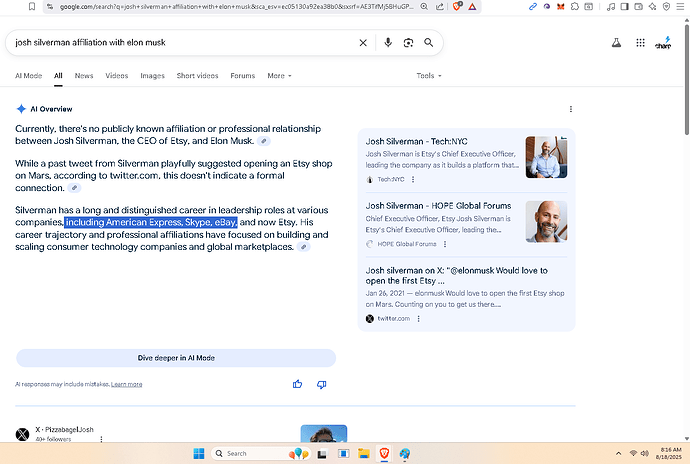Image resolution: width=690 pixels, height=464 pixels.
Task: Click Josh Silverman photo in Tech:NYC card
Action: click(546, 157)
